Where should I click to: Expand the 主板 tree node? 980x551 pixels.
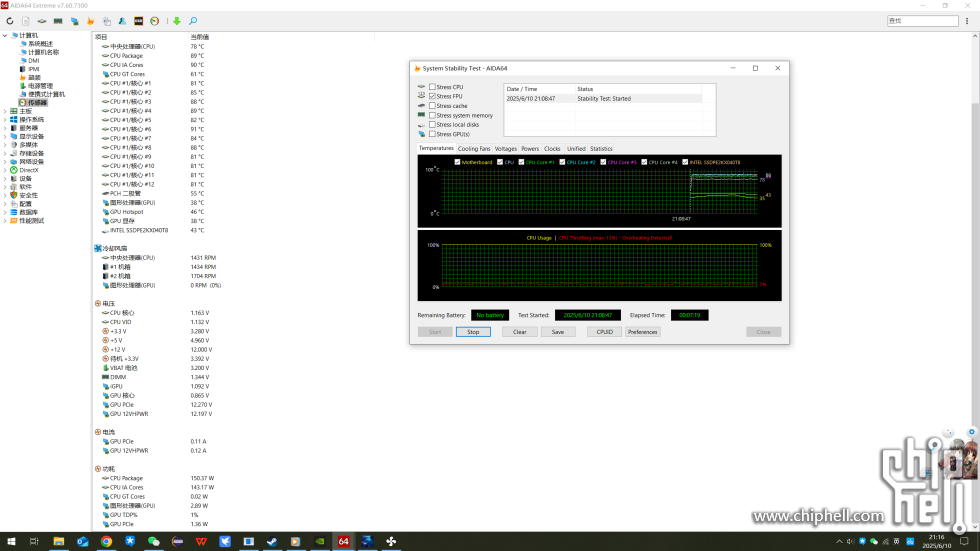click(x=5, y=111)
